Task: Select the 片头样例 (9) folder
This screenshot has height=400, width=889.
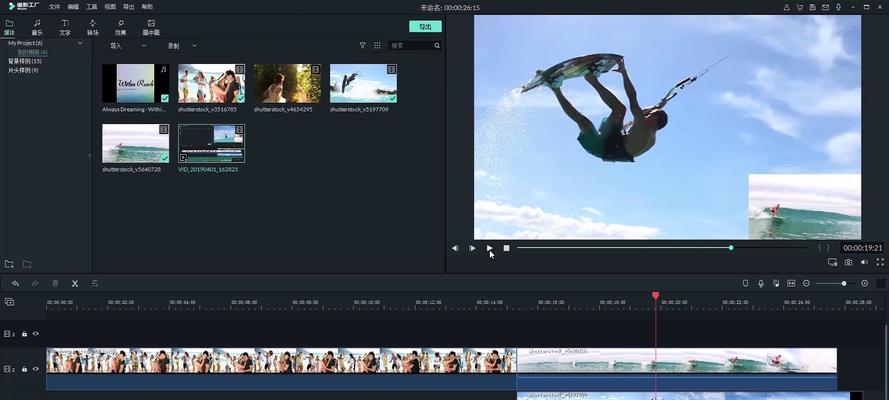Action: pyautogui.click(x=23, y=70)
